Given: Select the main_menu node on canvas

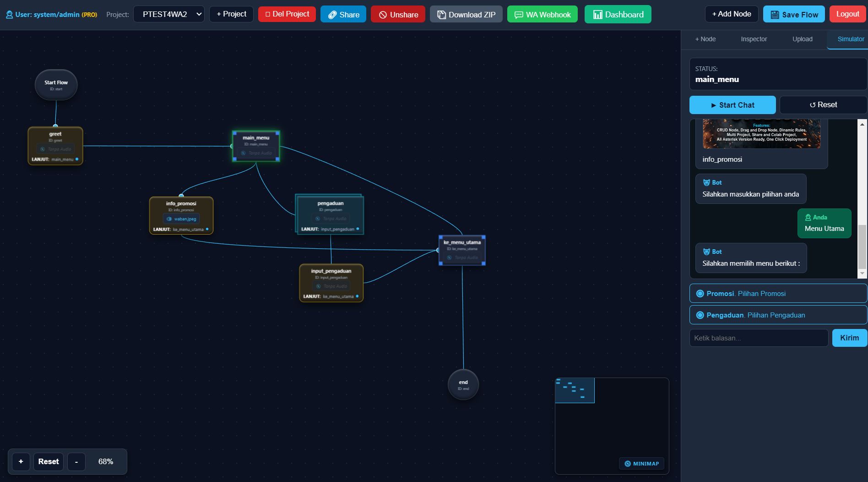Looking at the screenshot, I should click(x=256, y=146).
